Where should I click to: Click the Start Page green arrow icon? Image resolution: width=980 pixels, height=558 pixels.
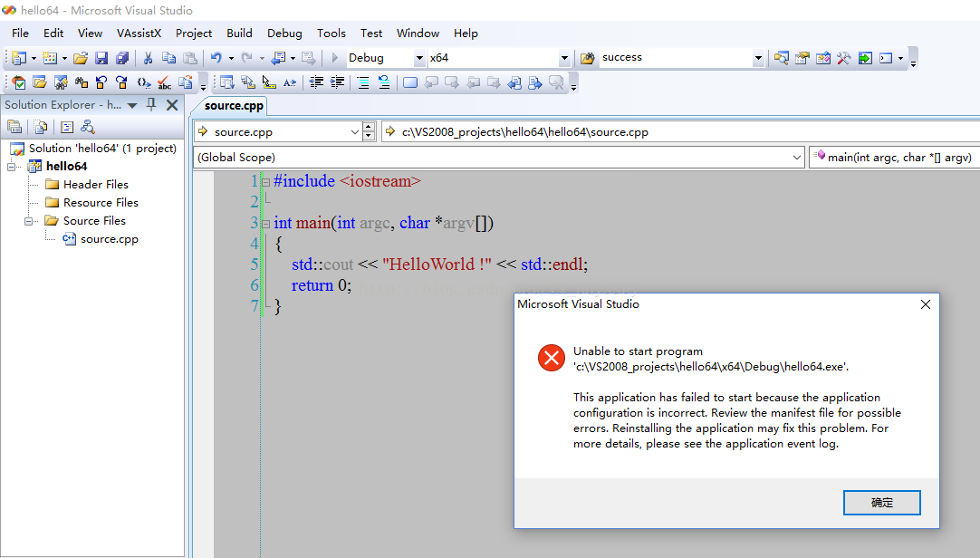point(865,58)
